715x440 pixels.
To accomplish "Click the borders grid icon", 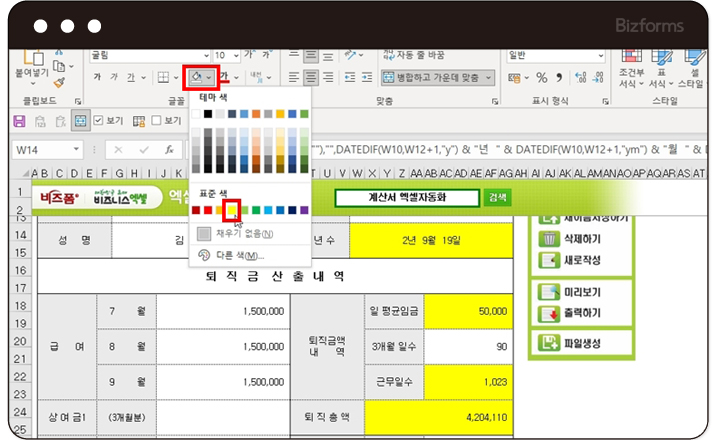I will (x=163, y=78).
